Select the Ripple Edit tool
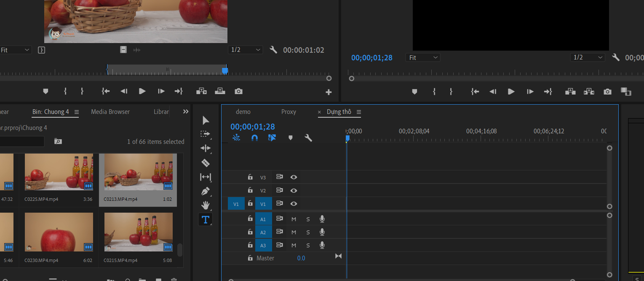The height and width of the screenshot is (281, 644). click(x=206, y=148)
